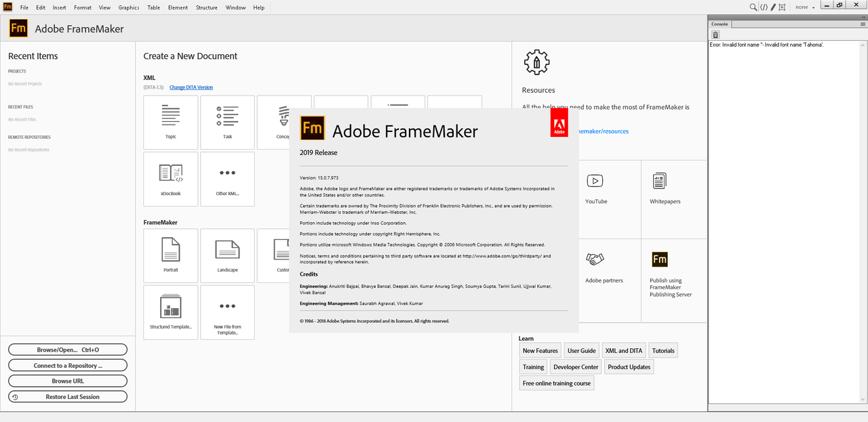This screenshot has height=422, width=868.
Task: Clear the Console with trash icon
Action: click(715, 35)
